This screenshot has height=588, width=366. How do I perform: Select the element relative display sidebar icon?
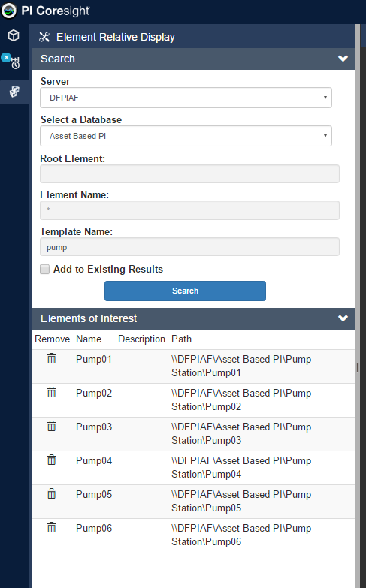point(14,92)
